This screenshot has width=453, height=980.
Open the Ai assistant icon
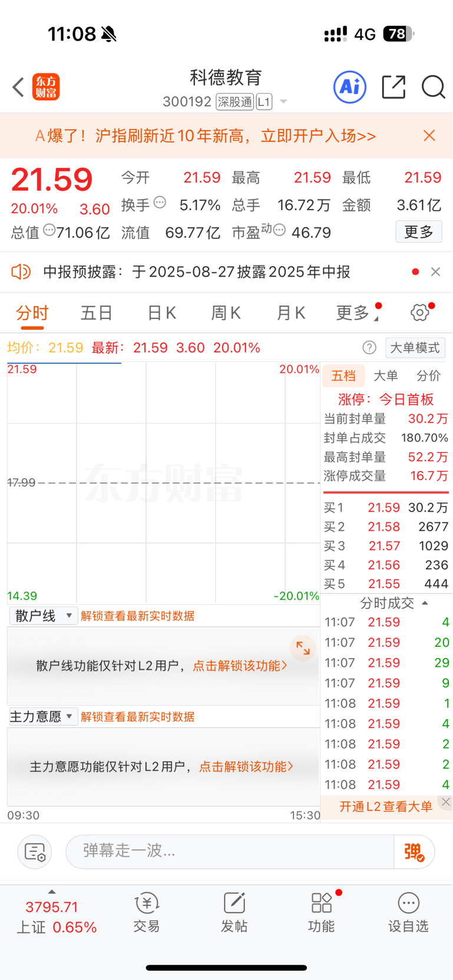(350, 87)
